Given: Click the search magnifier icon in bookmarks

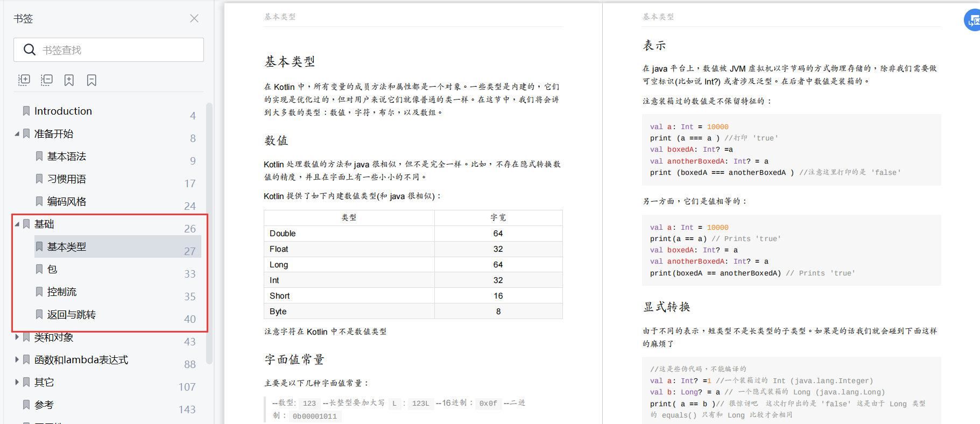Looking at the screenshot, I should tap(30, 50).
